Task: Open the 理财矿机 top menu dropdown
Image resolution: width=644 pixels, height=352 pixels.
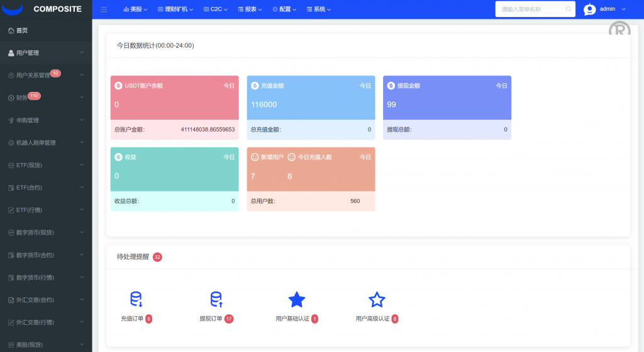Action: point(175,9)
